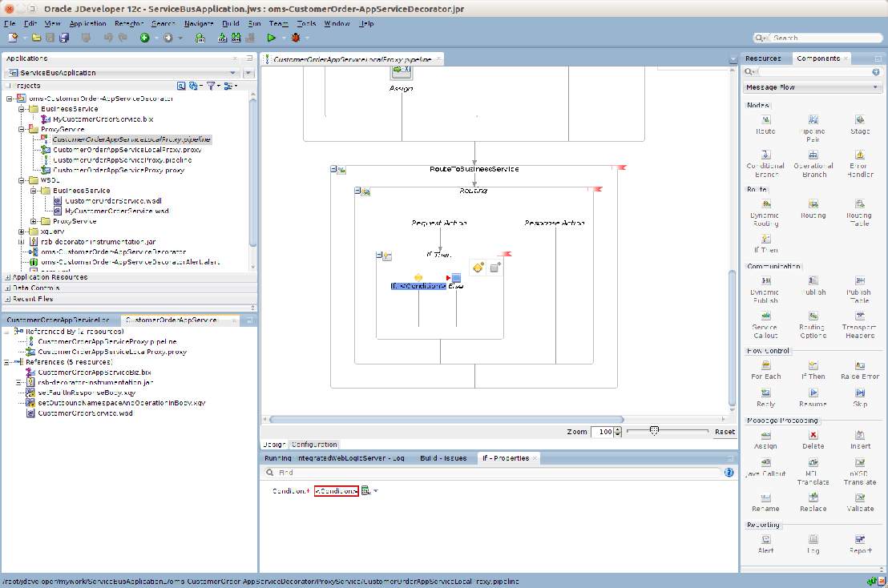Select the Reply component
This screenshot has height=588, width=888.
coord(765,398)
